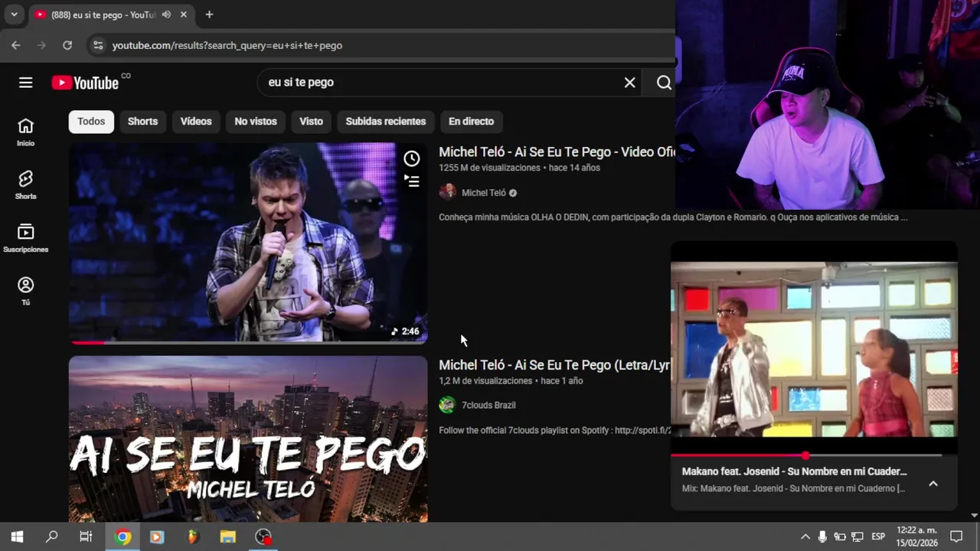Open Windows taskbar search

(52, 536)
